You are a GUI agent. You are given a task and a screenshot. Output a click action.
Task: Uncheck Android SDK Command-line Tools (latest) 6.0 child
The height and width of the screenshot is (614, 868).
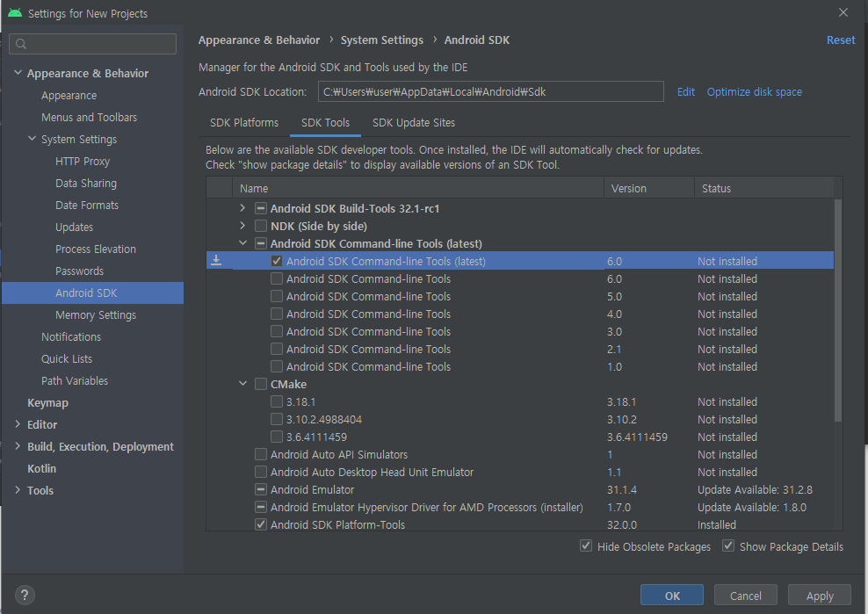coord(277,261)
